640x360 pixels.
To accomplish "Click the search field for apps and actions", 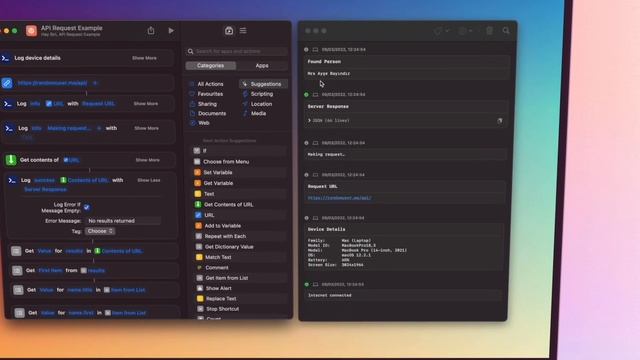I will [237, 51].
